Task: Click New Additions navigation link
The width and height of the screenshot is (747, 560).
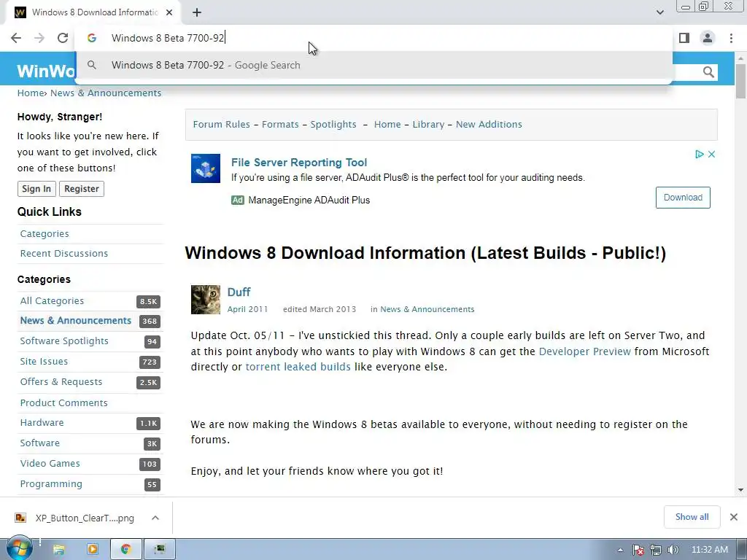Action: [x=489, y=124]
